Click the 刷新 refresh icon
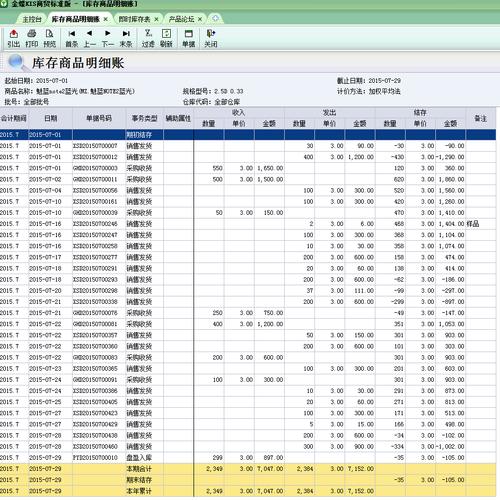The image size is (500, 500). (166, 38)
